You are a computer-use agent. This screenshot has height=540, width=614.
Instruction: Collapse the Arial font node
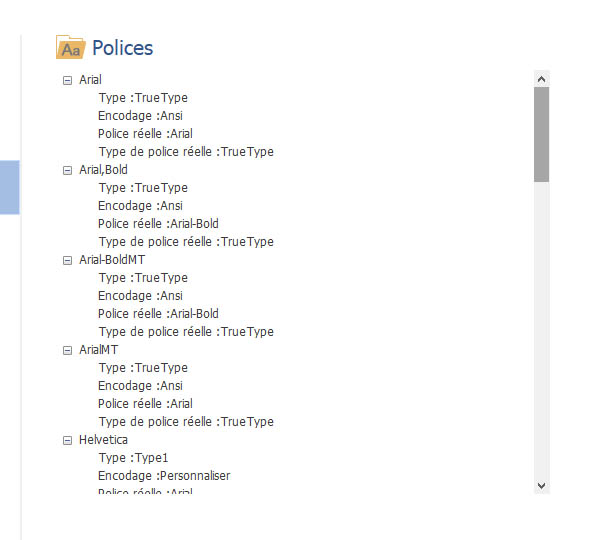click(x=67, y=80)
